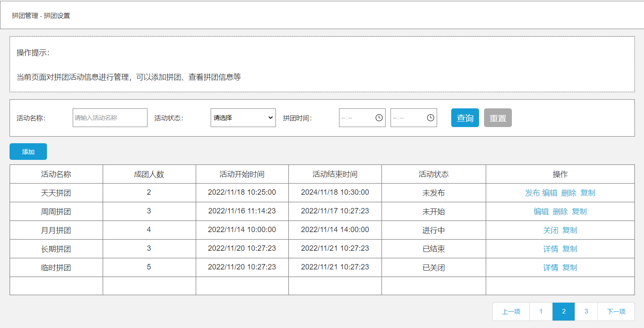Click the 查询 button
The image size is (644, 328).
465,117
